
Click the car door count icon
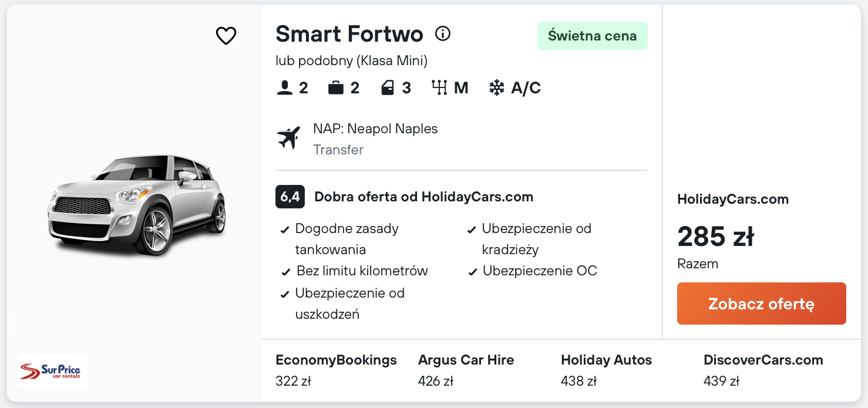[388, 88]
